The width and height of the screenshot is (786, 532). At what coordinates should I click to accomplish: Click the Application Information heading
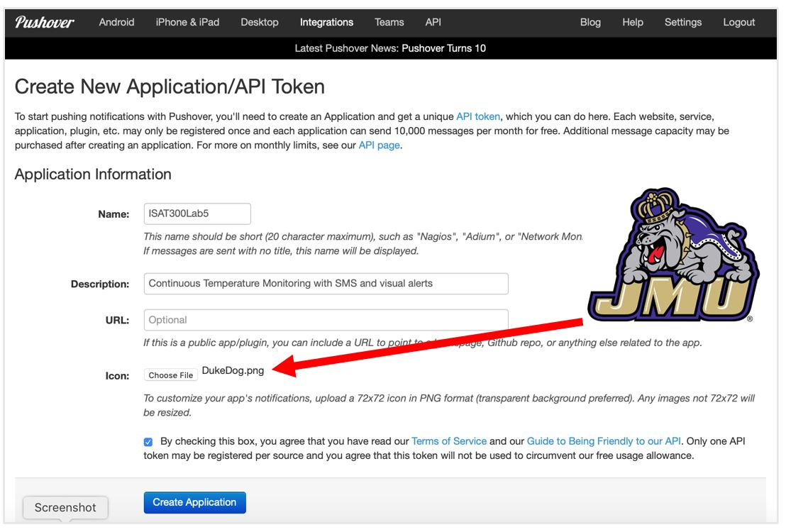tap(93, 174)
